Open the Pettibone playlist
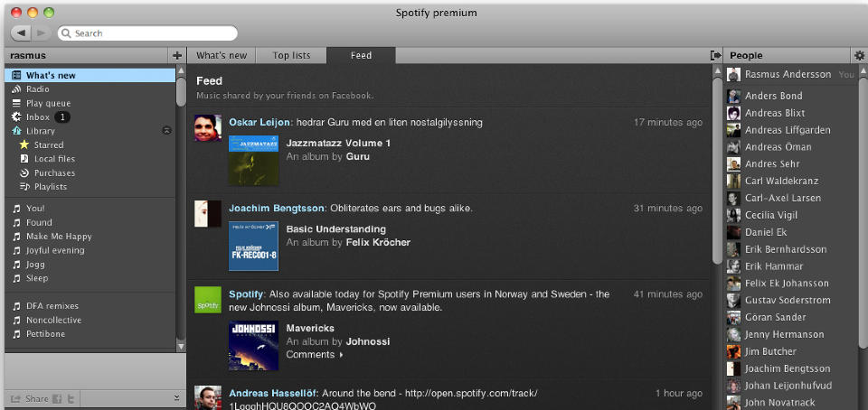868x410 pixels. tap(90, 334)
